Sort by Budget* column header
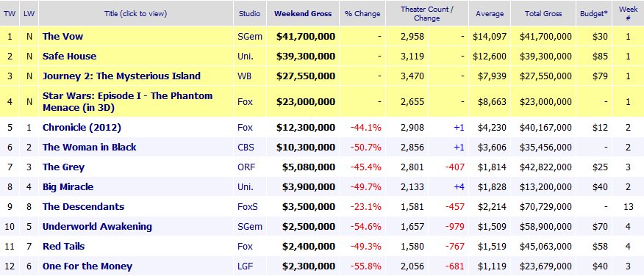The height and width of the screenshot is (276, 644). [593, 13]
